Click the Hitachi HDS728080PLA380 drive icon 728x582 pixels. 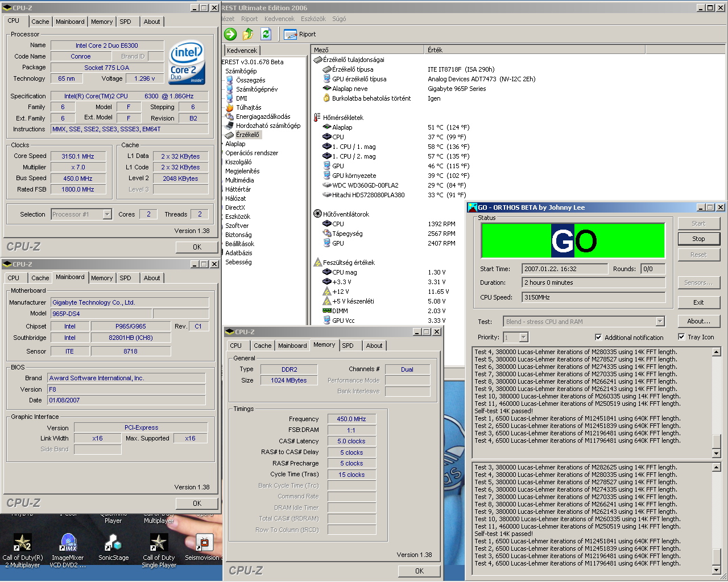click(326, 195)
